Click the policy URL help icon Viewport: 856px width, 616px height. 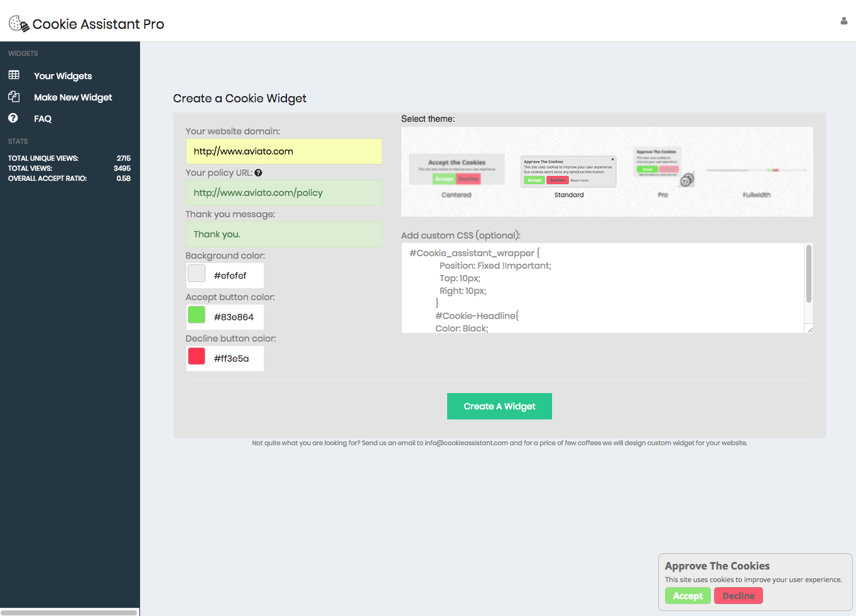click(258, 173)
